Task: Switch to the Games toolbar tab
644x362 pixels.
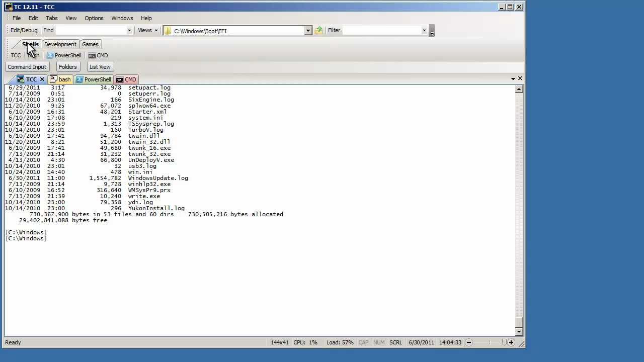Action: (91, 44)
